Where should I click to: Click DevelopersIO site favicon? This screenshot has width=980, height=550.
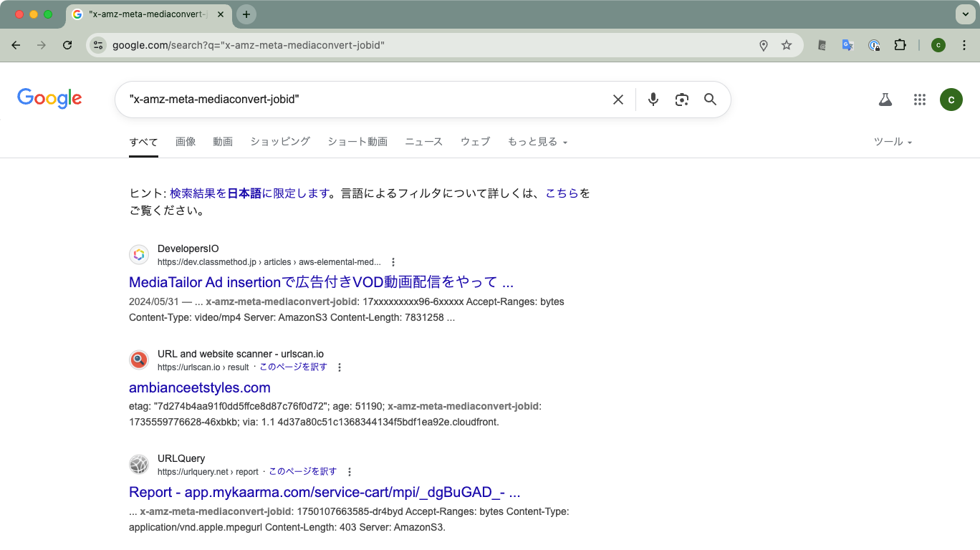[x=139, y=255]
